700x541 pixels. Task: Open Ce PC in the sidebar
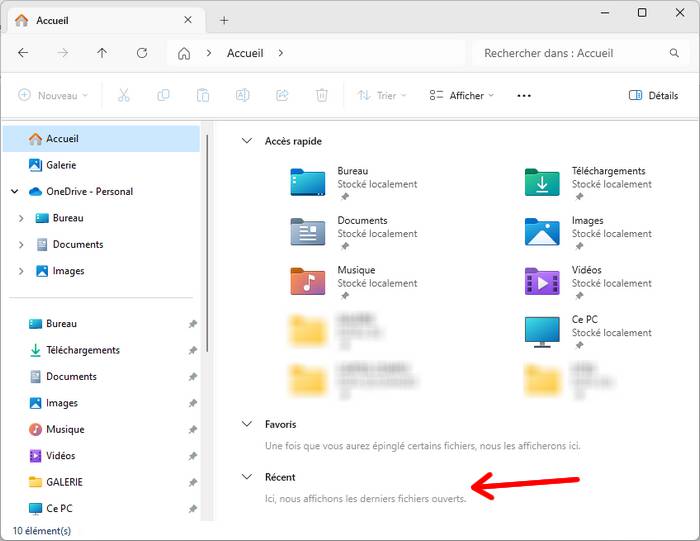pyautogui.click(x=59, y=508)
